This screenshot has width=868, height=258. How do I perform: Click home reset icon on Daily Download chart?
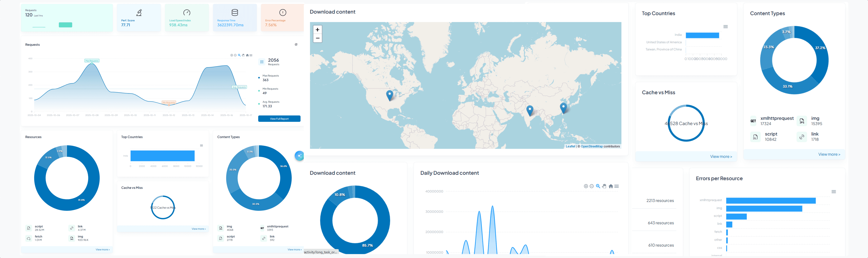tap(611, 186)
